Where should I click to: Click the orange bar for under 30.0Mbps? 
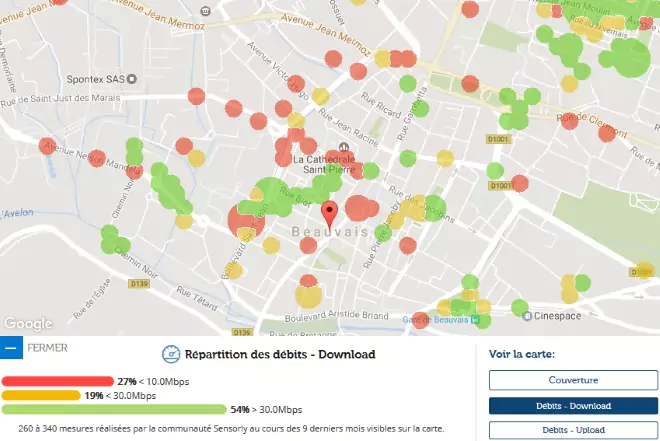(41, 395)
